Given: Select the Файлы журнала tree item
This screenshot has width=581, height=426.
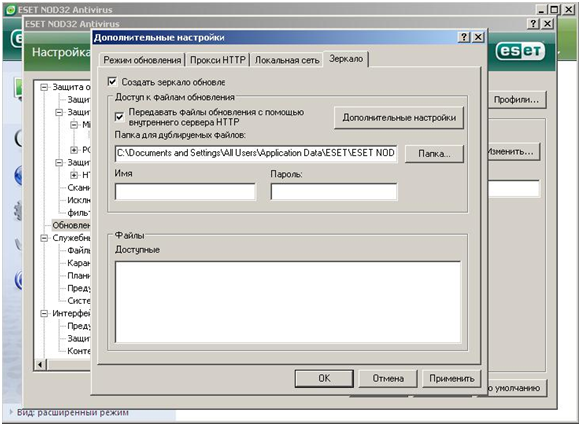Looking at the screenshot, I should [79, 250].
